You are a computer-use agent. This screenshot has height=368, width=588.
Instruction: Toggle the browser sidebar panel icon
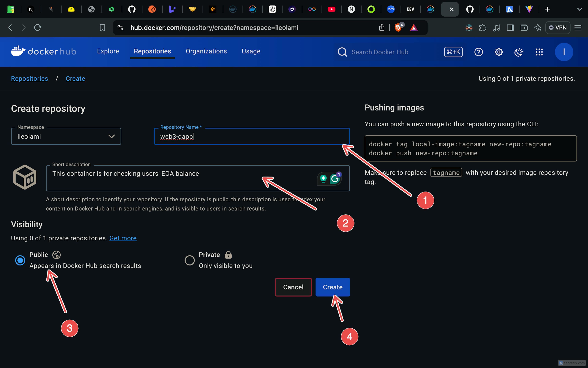510,27
